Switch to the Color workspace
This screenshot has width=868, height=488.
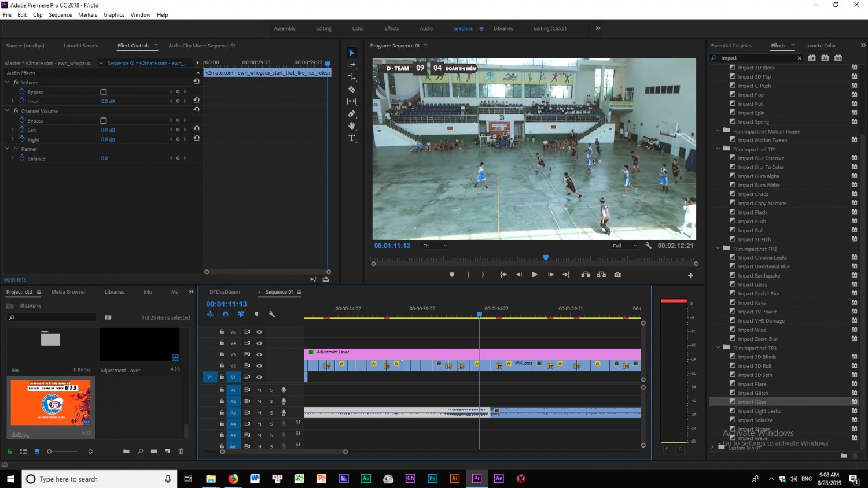click(358, 28)
